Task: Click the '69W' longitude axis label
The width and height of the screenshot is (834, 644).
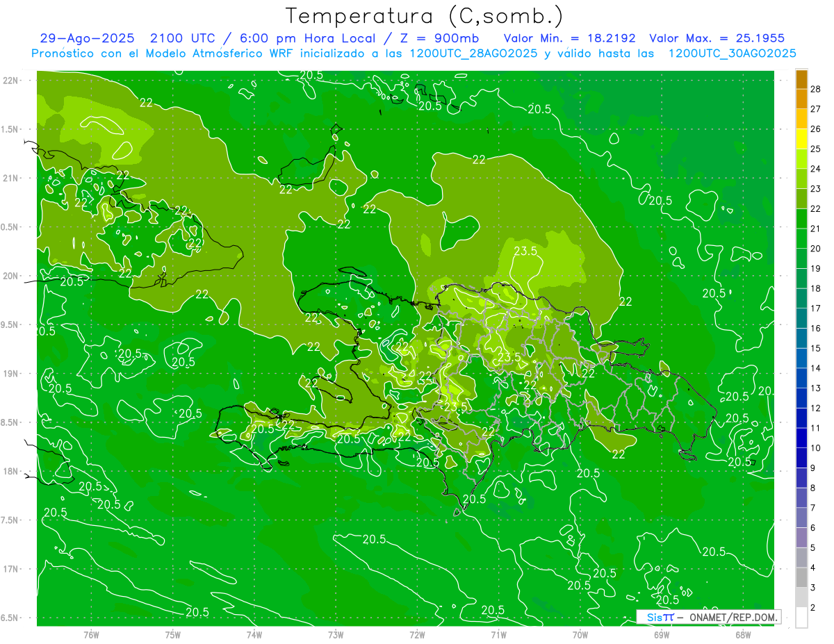Action: point(662,634)
